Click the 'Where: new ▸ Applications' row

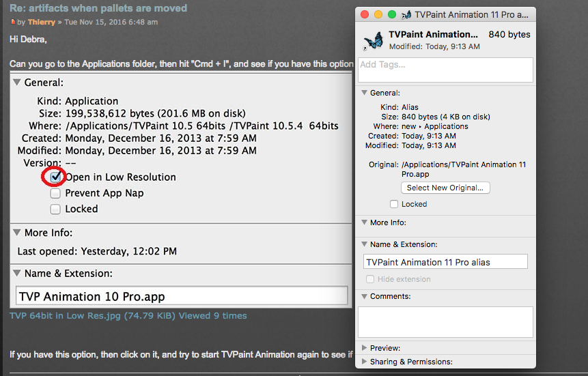coord(421,126)
